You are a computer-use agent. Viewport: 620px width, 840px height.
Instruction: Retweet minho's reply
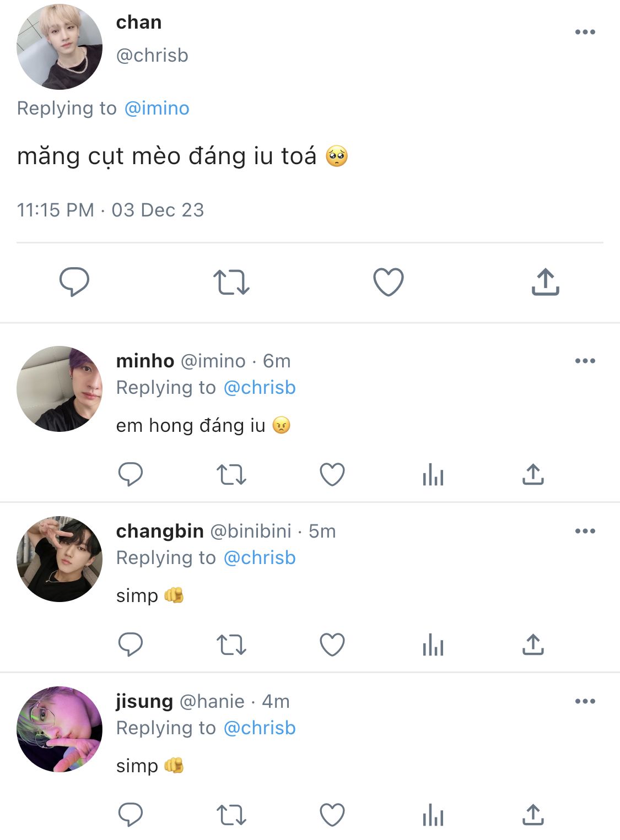coord(231,474)
